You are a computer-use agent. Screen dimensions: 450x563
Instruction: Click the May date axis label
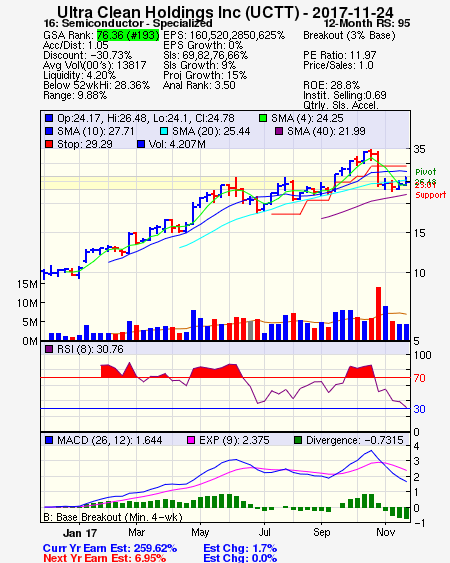click(200, 532)
